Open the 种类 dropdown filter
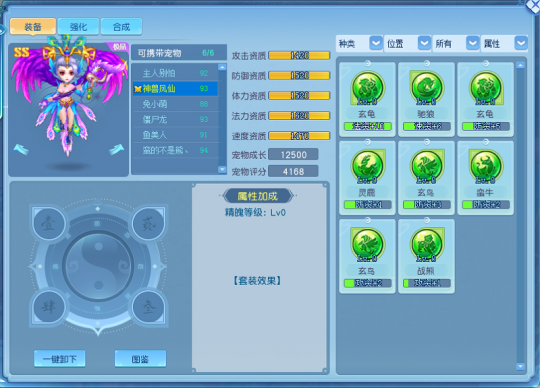The height and width of the screenshot is (388, 540). [359, 44]
